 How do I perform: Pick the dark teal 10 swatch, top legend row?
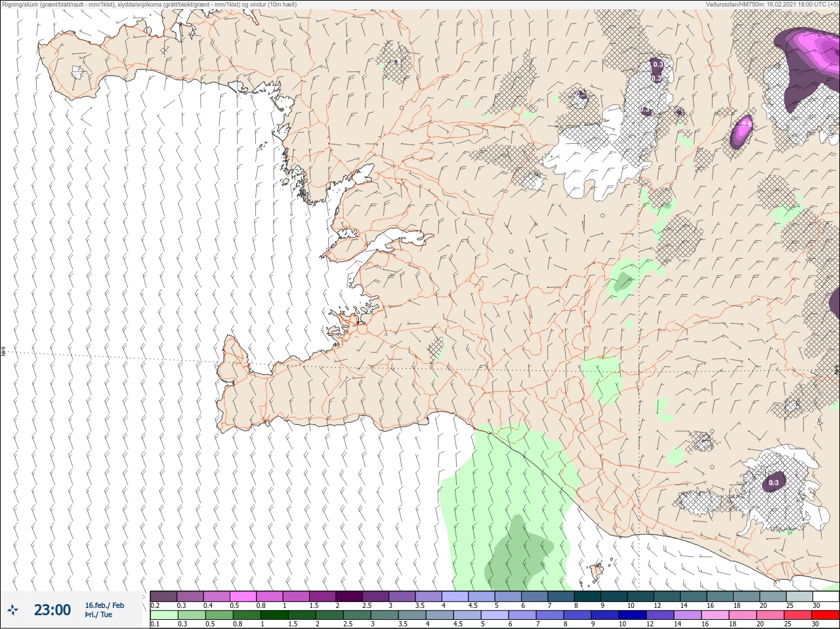641,596
